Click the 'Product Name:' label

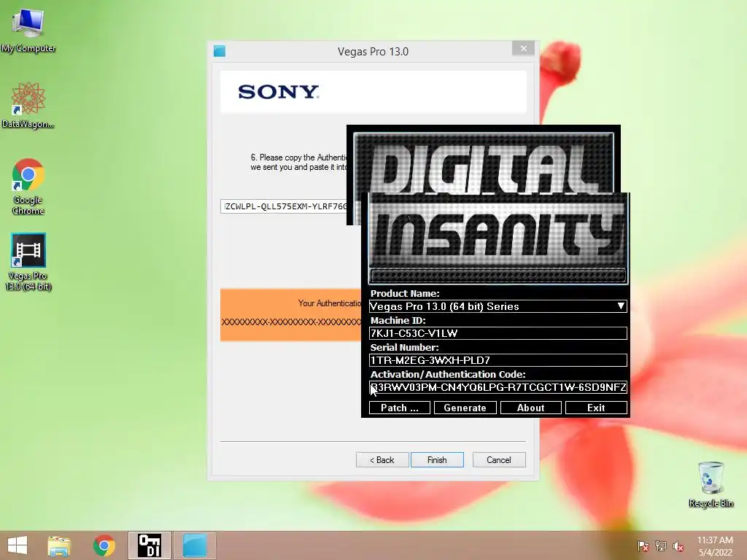pos(405,293)
